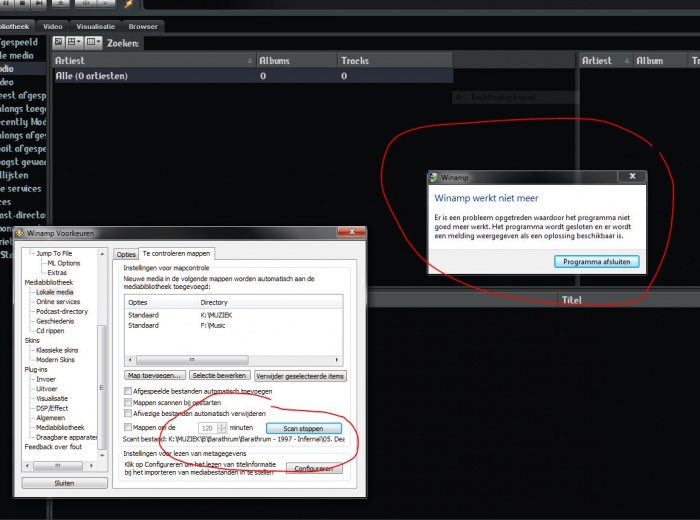Sort by the Albums column header
Viewport: 700px width, 520px height.
click(296, 60)
